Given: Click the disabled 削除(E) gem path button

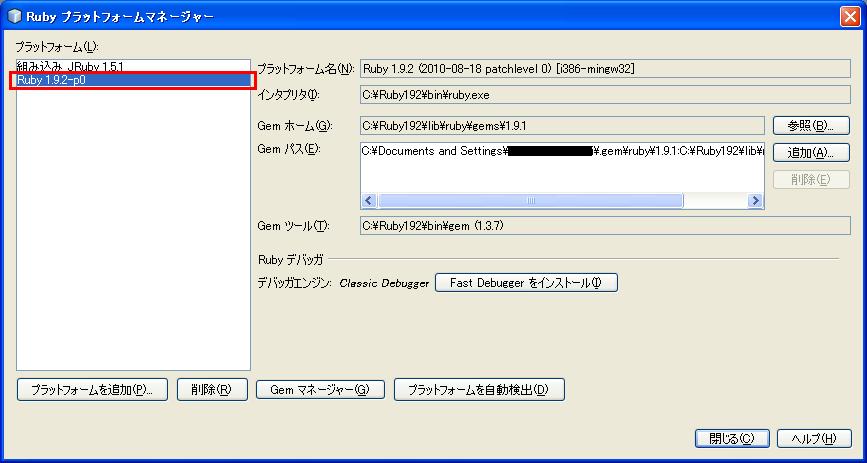Looking at the screenshot, I should [x=811, y=179].
